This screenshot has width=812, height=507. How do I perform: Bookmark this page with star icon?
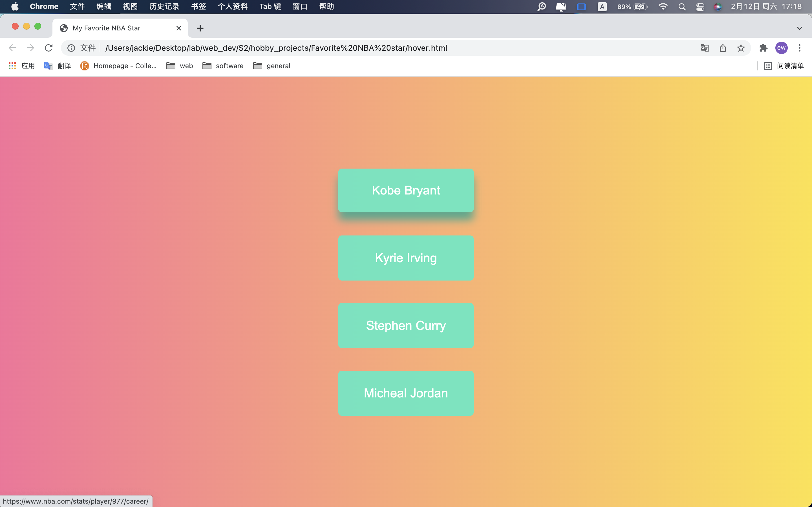click(x=741, y=48)
